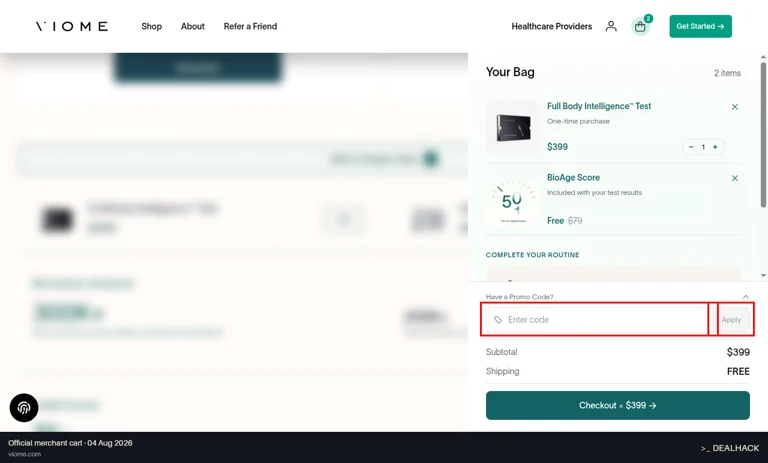Screen dimensions: 768x463
Task: Open Healthcare Providers link
Action: click(552, 26)
